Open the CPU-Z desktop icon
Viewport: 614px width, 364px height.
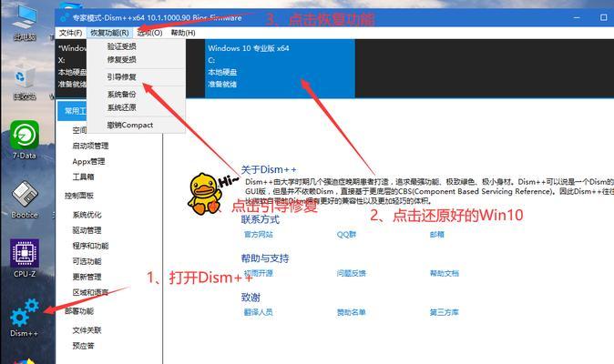coord(25,258)
